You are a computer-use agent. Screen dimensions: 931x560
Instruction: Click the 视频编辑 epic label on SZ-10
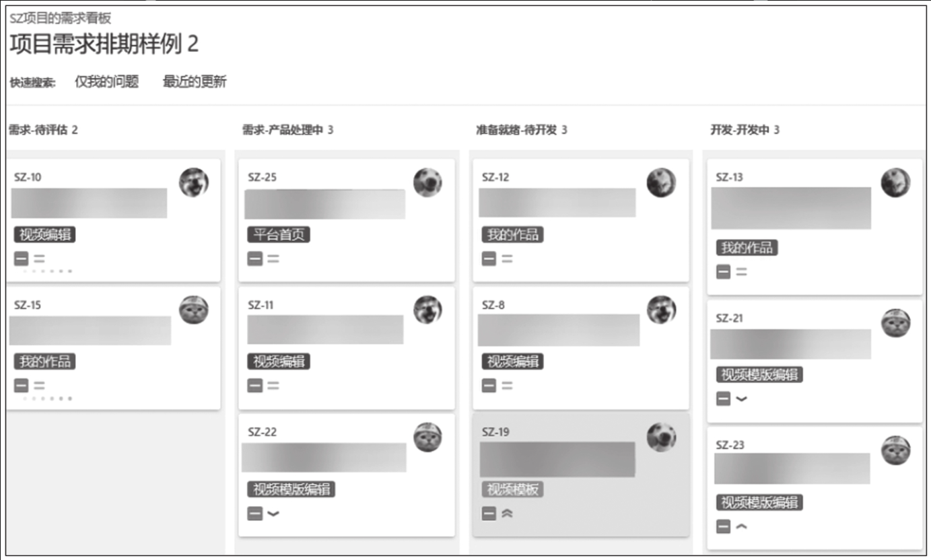click(x=44, y=235)
